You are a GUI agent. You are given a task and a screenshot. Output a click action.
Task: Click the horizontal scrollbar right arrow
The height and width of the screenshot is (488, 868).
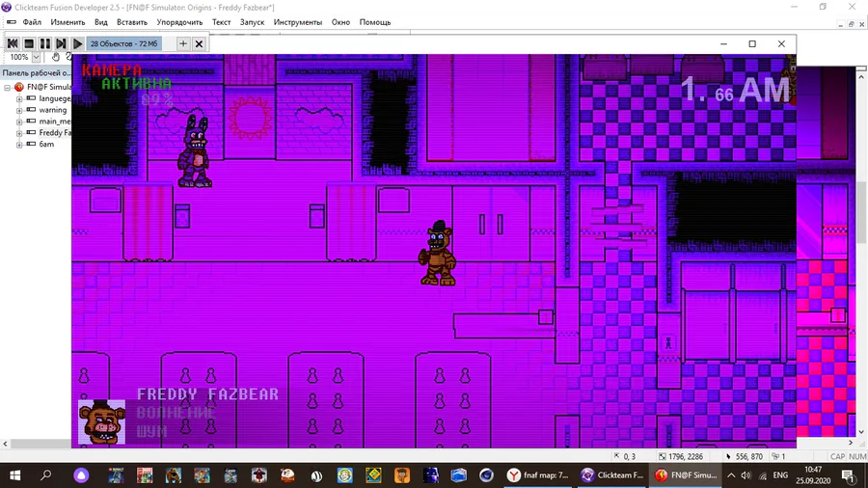pyautogui.click(x=851, y=443)
